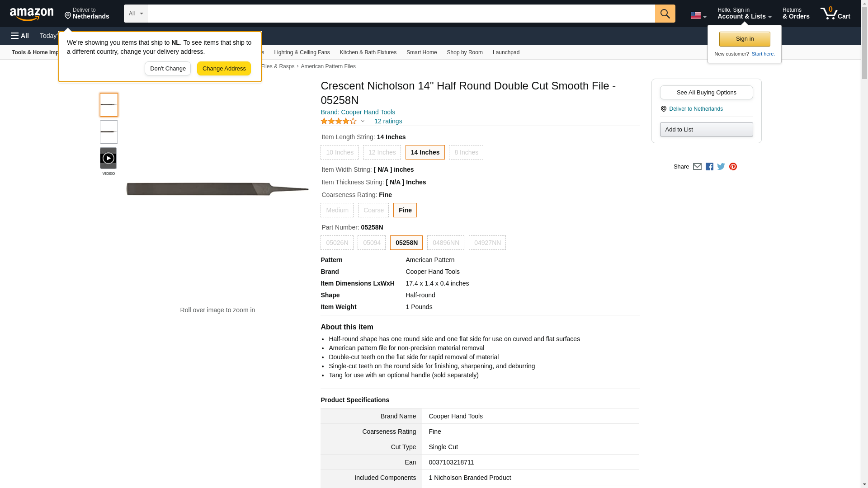The height and width of the screenshot is (488, 868).
Task: Select the 10 Inches length option
Action: (340, 152)
